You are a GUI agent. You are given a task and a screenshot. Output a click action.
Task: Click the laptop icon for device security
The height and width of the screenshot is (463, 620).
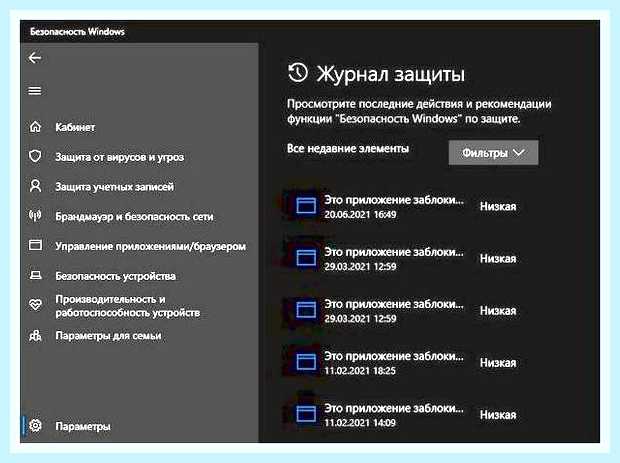click(35, 275)
